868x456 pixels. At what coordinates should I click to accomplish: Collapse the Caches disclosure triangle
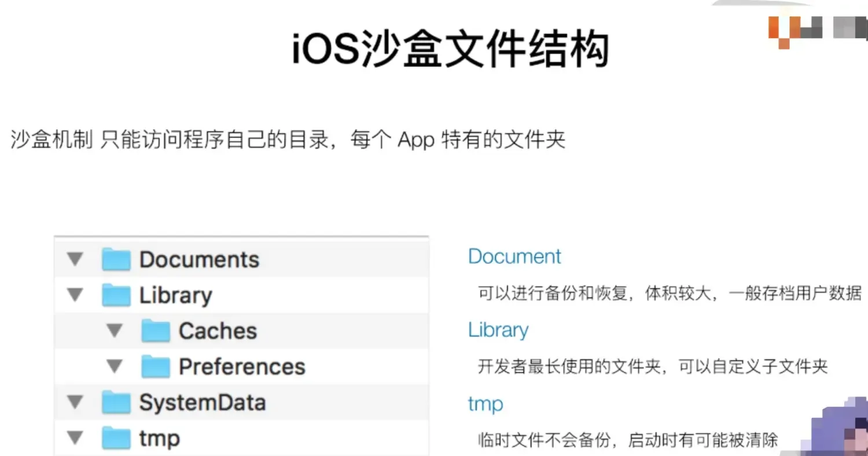(114, 331)
